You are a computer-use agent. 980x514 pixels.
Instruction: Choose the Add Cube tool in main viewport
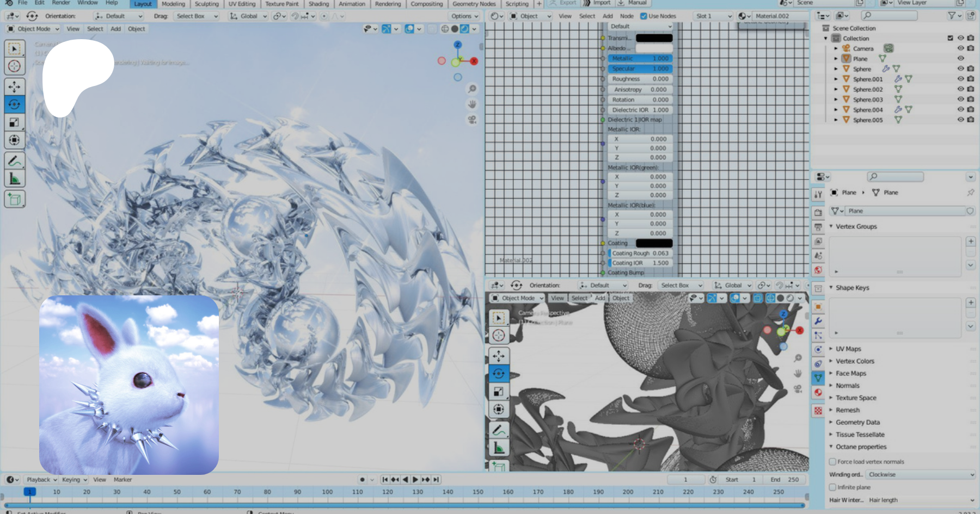coord(15,199)
